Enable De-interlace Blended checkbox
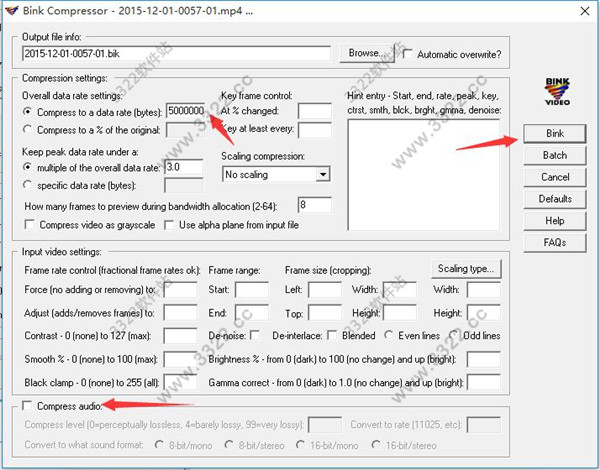 pyautogui.click(x=332, y=336)
